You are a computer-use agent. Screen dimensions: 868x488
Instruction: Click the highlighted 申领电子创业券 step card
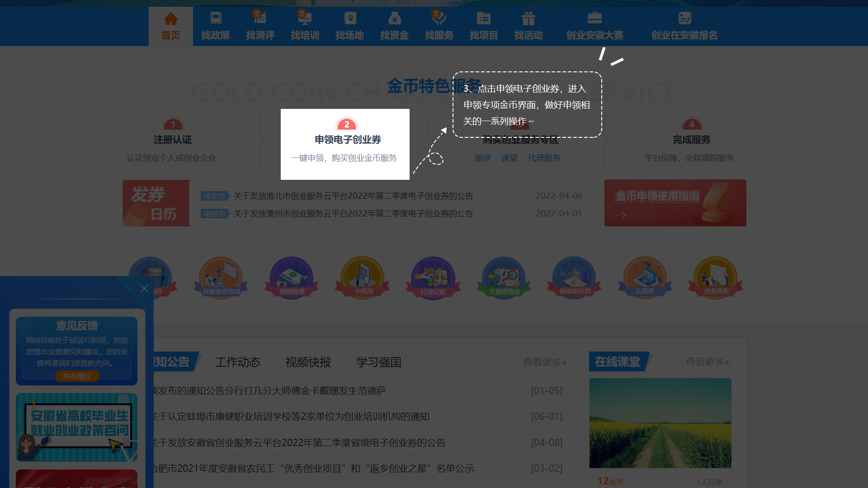[x=345, y=144]
